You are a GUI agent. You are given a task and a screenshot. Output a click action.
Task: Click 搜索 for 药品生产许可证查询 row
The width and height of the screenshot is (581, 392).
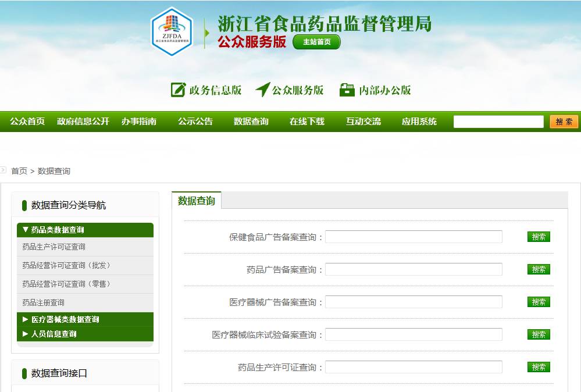(x=539, y=367)
